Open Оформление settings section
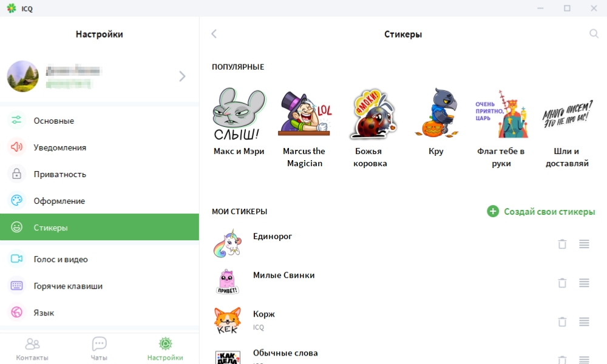This screenshot has width=607, height=364. [x=100, y=201]
